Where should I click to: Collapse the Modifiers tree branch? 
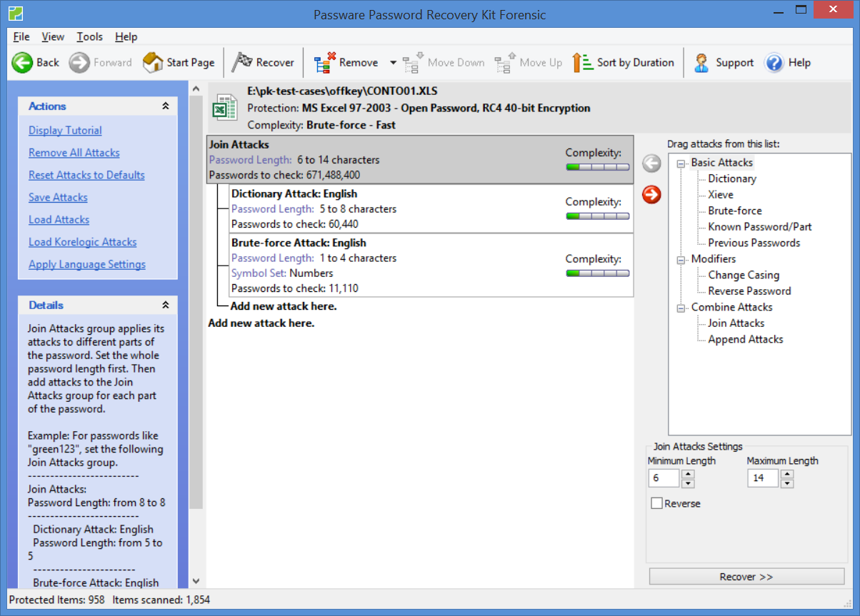[680, 259]
